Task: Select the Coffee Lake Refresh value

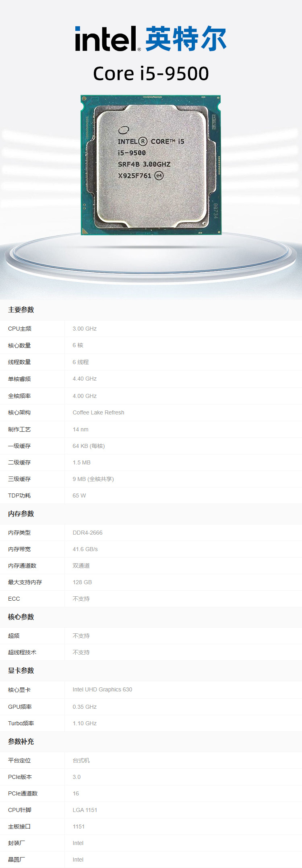Action: coord(98,412)
